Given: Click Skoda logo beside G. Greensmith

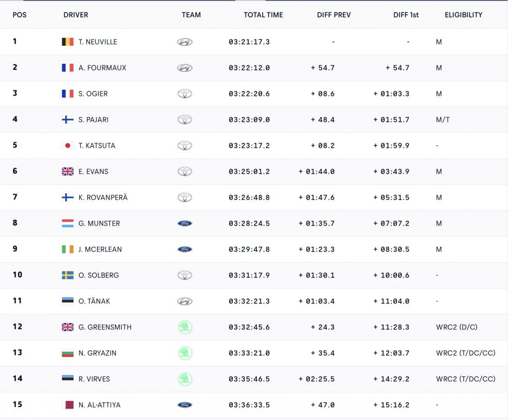Looking at the screenshot, I should (x=185, y=327).
